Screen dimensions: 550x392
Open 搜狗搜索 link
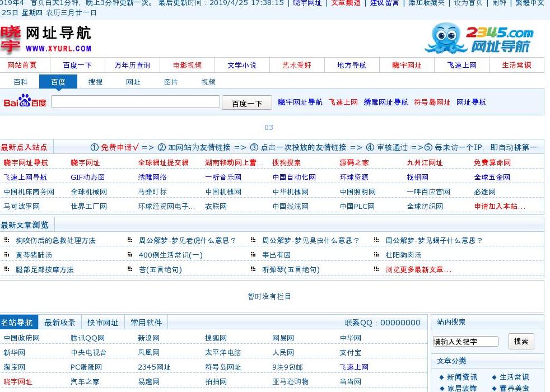287,163
